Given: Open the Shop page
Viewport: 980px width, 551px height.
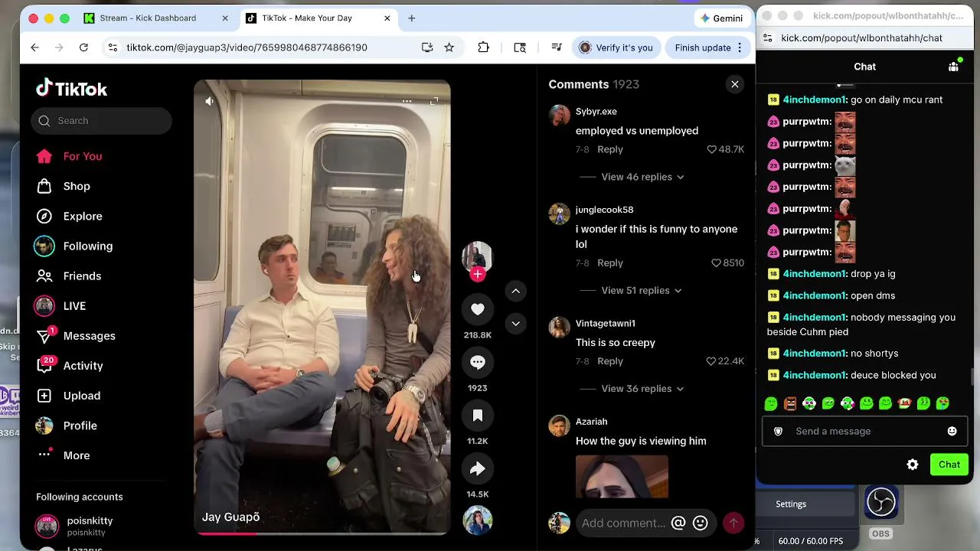Looking at the screenshot, I should (x=77, y=186).
